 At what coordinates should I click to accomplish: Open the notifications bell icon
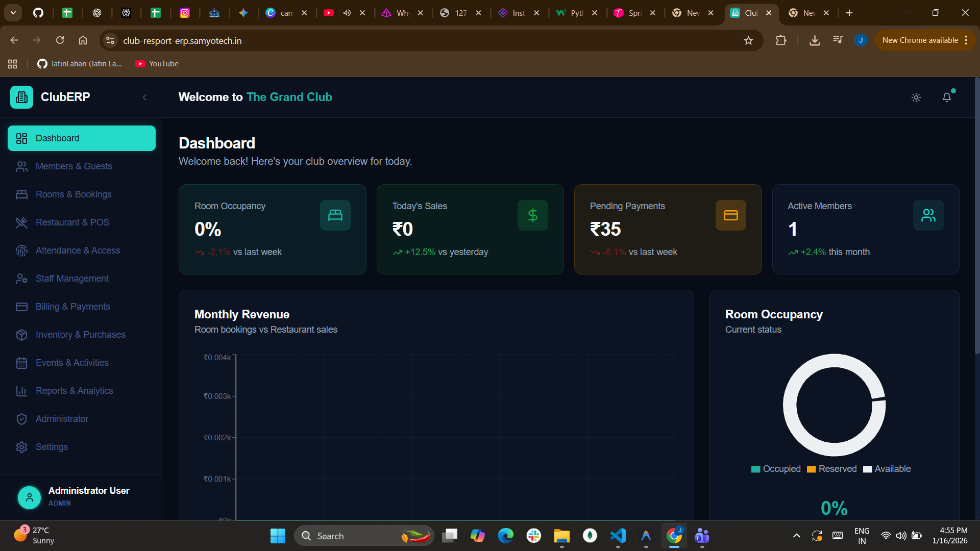(x=946, y=97)
